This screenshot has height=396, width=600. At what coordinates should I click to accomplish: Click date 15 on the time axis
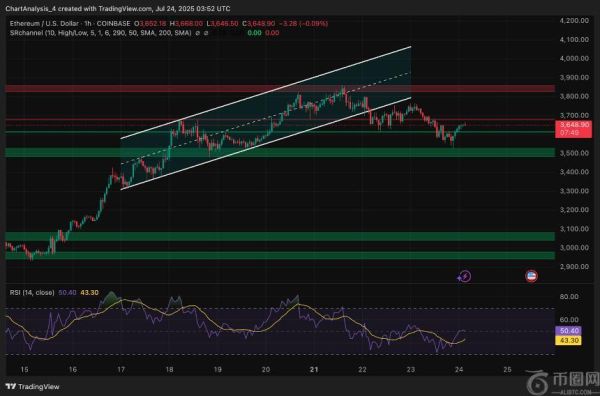[24, 370]
